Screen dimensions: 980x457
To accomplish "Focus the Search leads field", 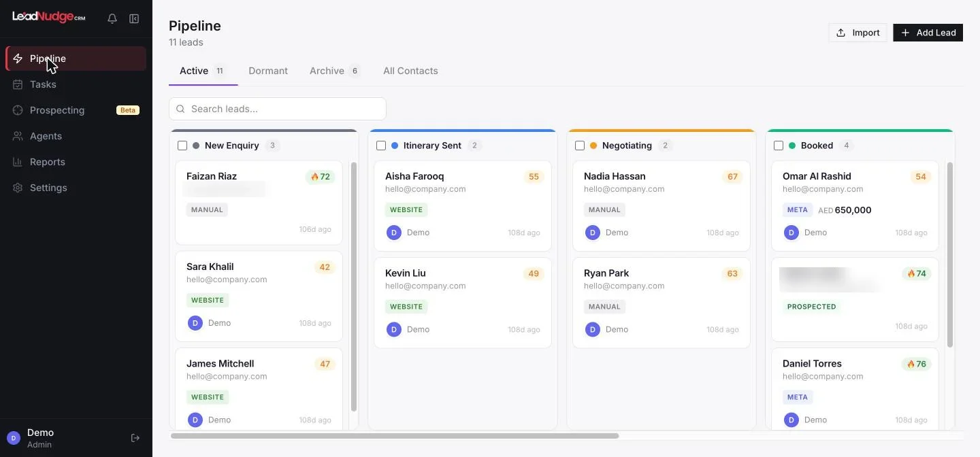I will (x=278, y=109).
